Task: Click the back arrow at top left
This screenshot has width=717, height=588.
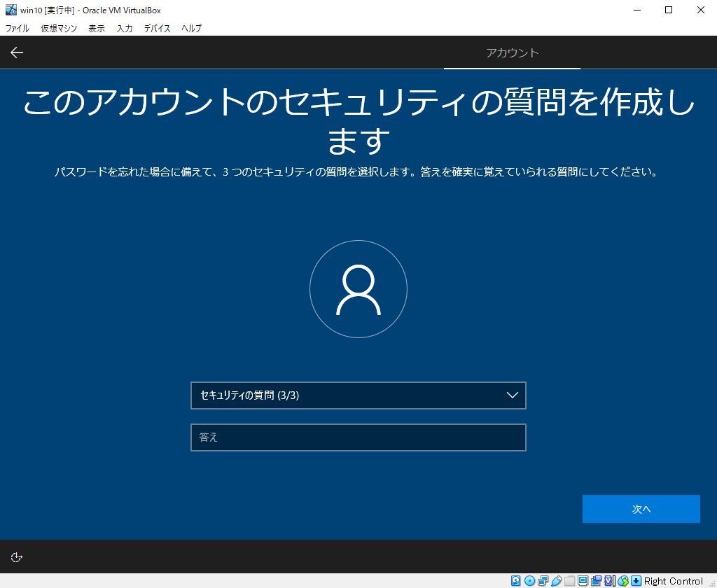Action: click(16, 52)
